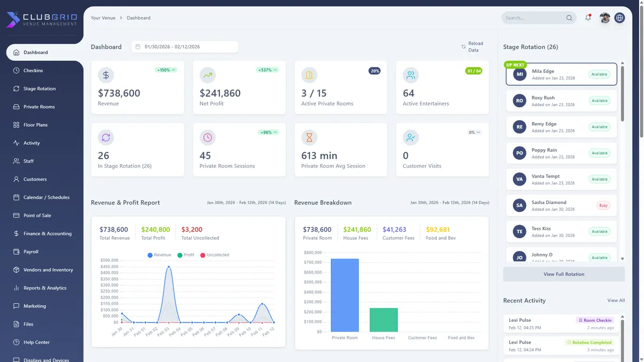Screen dimensions: 644x362
Task: Click View All recent activity link
Action: (x=616, y=300)
